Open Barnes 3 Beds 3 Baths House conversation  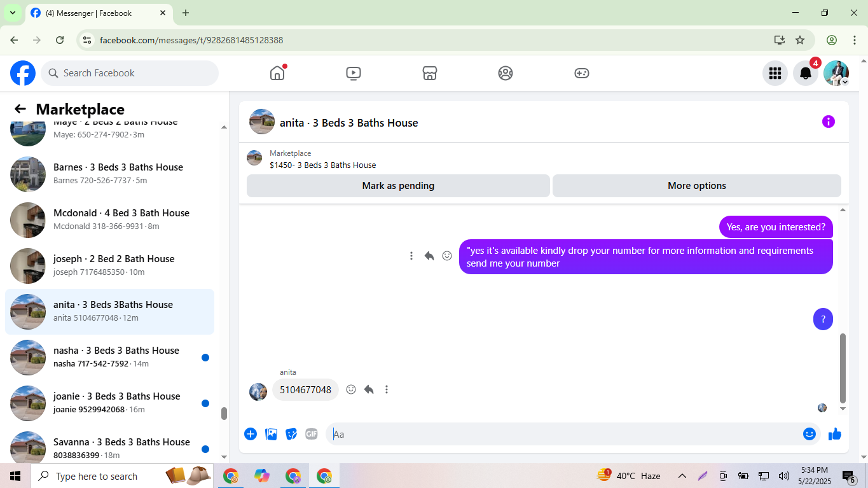109,174
